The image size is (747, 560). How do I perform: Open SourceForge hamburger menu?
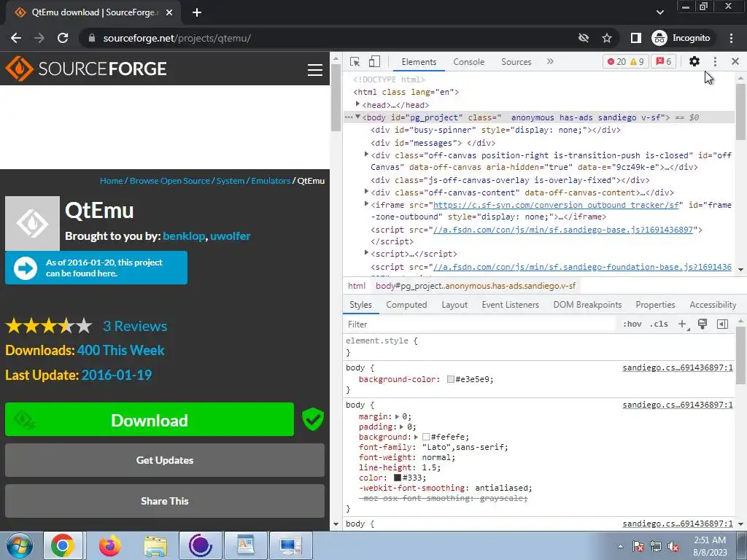tap(315, 69)
